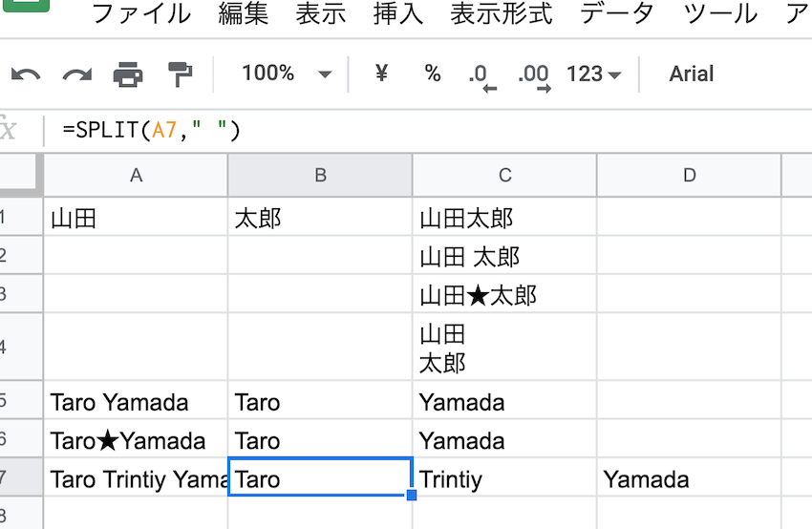The width and height of the screenshot is (812, 529).
Task: Open the 100% zoom dropdown
Action: (285, 74)
